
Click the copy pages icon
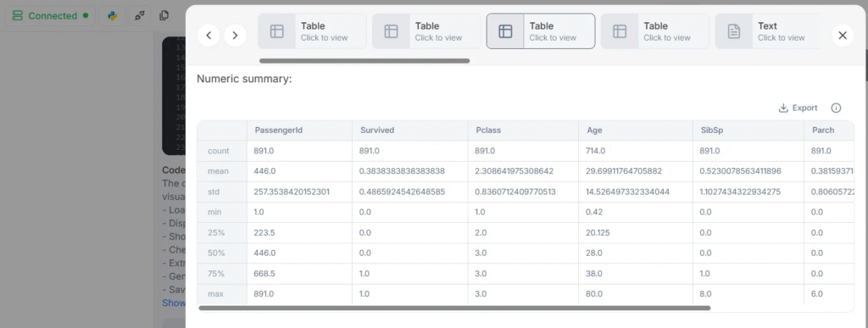164,15
